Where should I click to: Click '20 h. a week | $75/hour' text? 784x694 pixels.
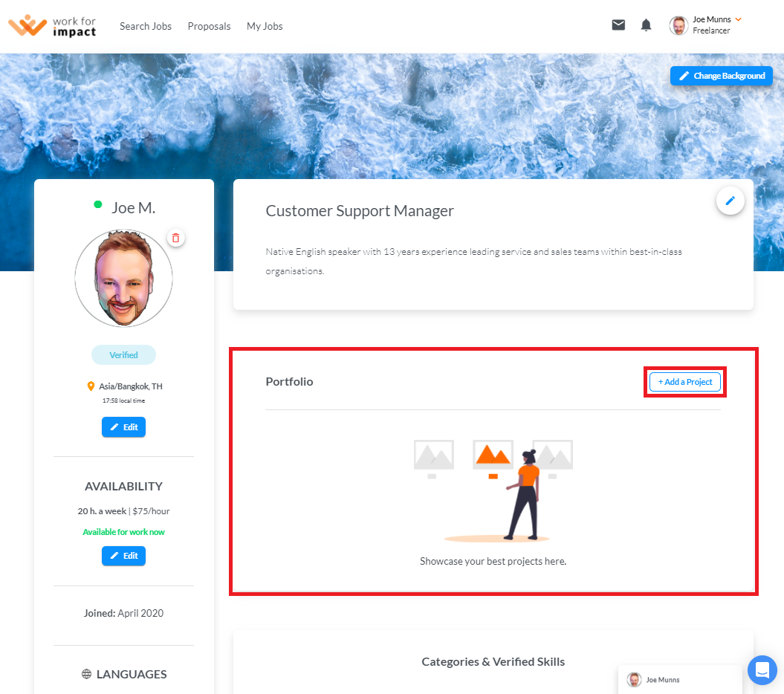(x=123, y=511)
